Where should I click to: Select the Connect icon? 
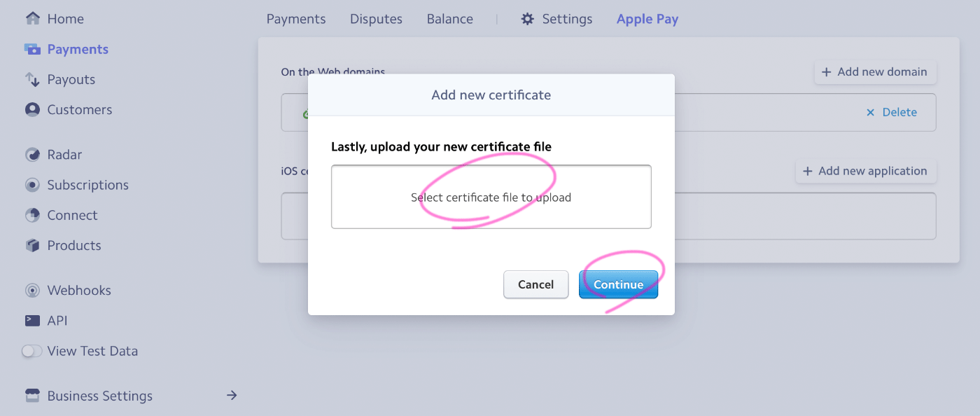pyautogui.click(x=32, y=215)
